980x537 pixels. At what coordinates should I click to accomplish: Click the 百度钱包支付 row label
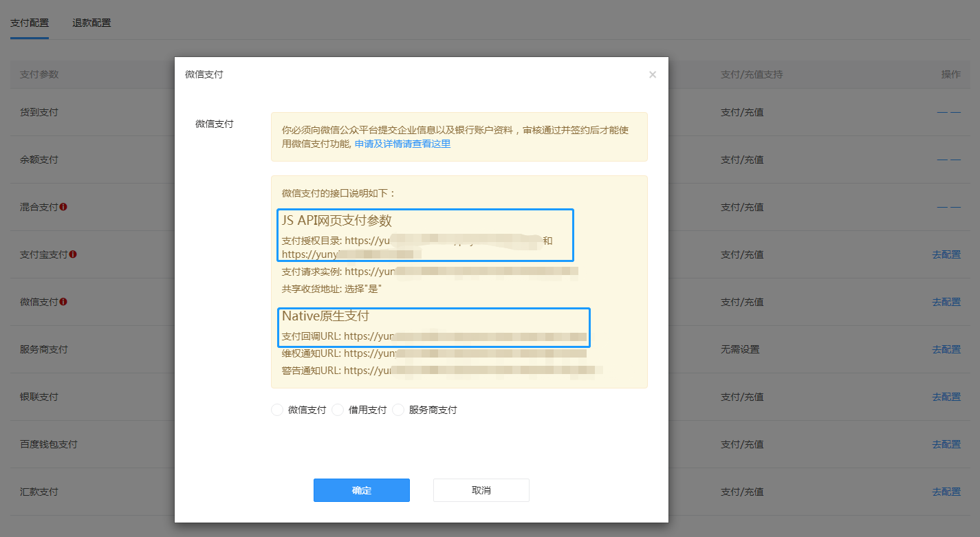[x=49, y=444]
